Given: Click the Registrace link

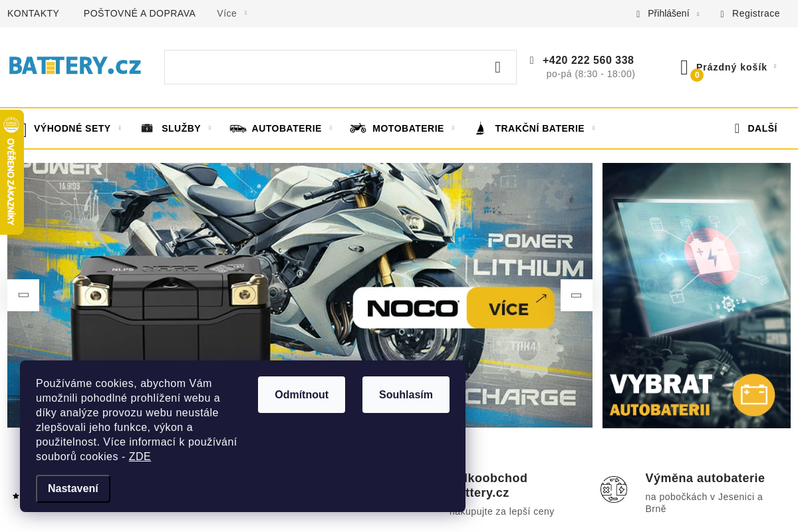Looking at the screenshot, I should pyautogui.click(x=755, y=13).
